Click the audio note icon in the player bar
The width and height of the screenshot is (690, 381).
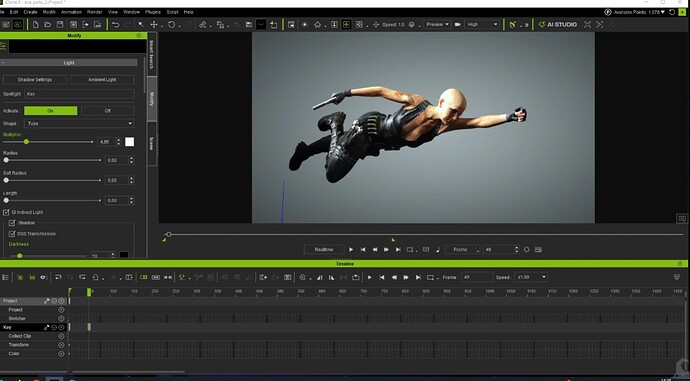click(437, 249)
